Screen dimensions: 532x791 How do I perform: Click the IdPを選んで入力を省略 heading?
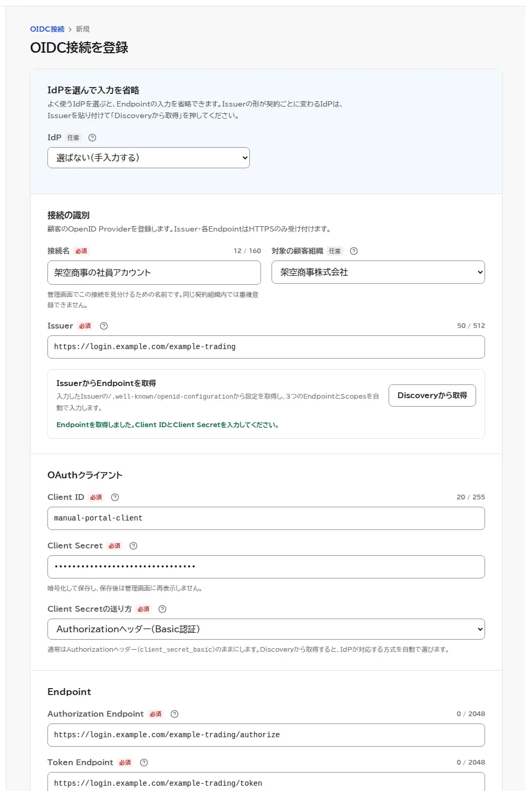(93, 90)
